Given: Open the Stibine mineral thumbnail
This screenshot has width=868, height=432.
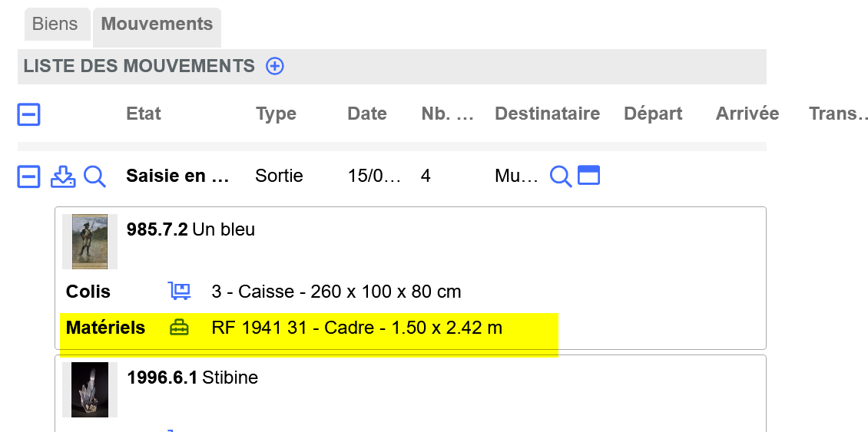Looking at the screenshot, I should coord(90,389).
